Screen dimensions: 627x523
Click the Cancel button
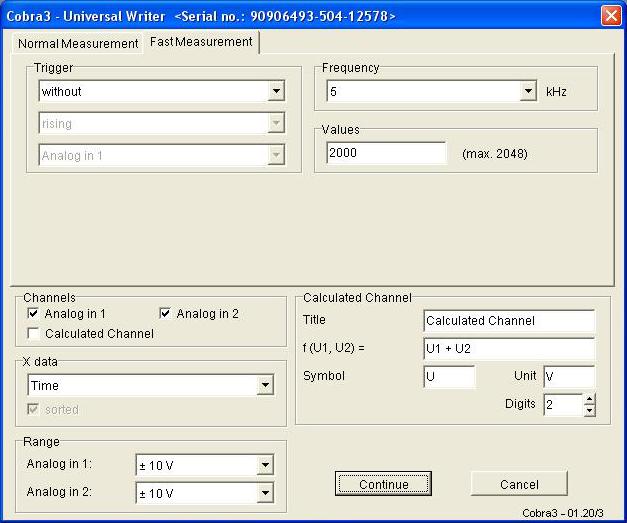(x=519, y=484)
